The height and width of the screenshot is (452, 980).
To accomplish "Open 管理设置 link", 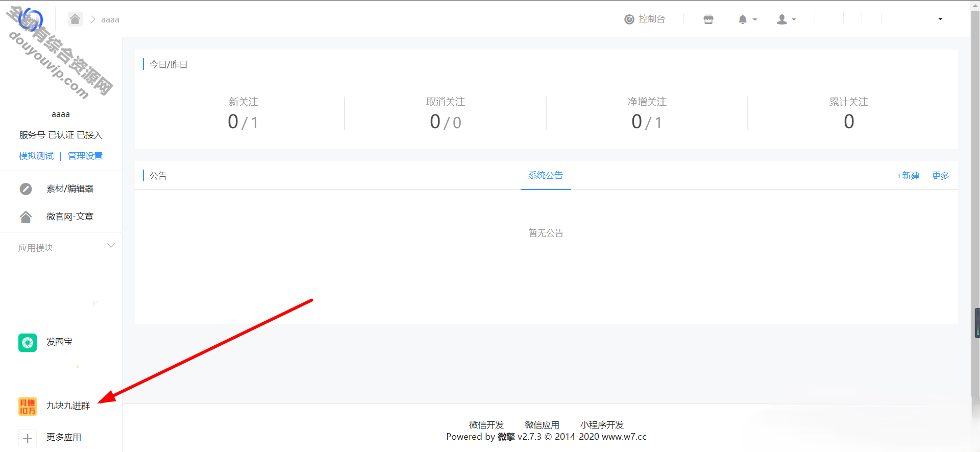I will click(85, 156).
